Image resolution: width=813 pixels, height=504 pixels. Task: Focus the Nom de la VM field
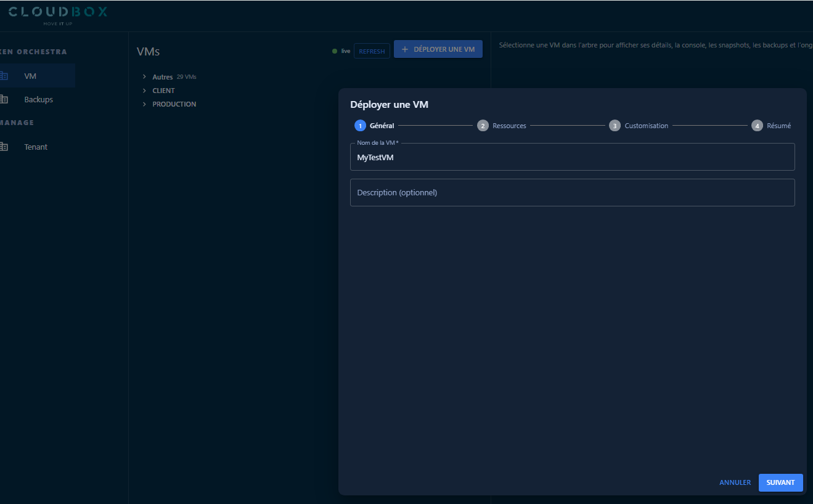click(x=572, y=158)
